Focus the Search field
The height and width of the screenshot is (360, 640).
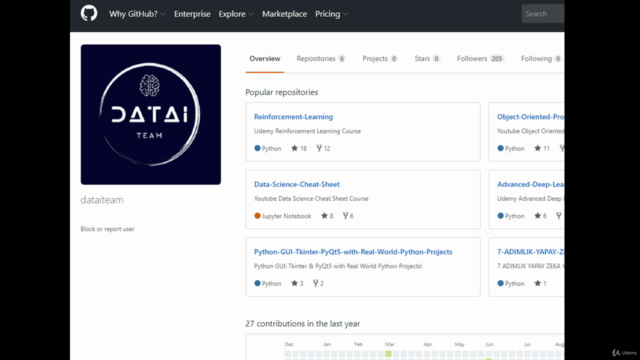[543, 14]
